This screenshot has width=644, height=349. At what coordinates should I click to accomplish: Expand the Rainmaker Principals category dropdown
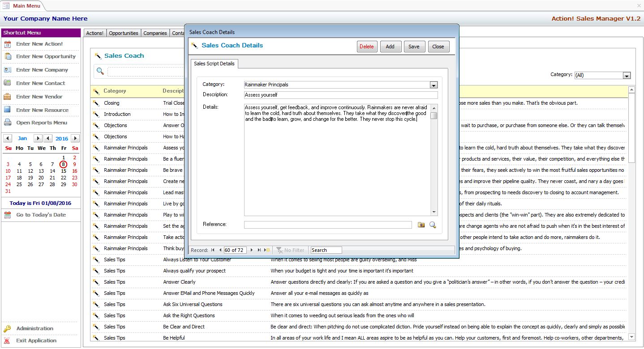tap(433, 85)
